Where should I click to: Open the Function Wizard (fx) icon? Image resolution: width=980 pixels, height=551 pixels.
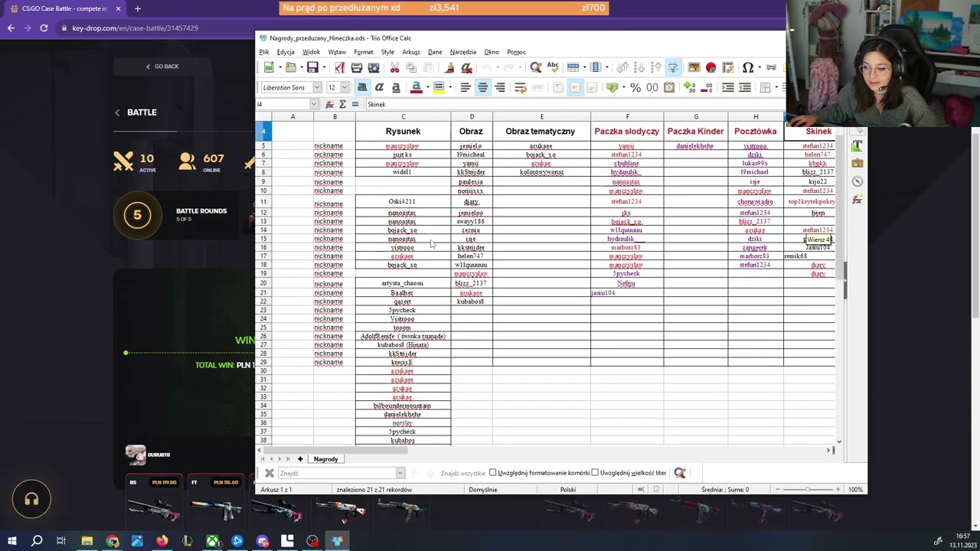click(x=330, y=104)
